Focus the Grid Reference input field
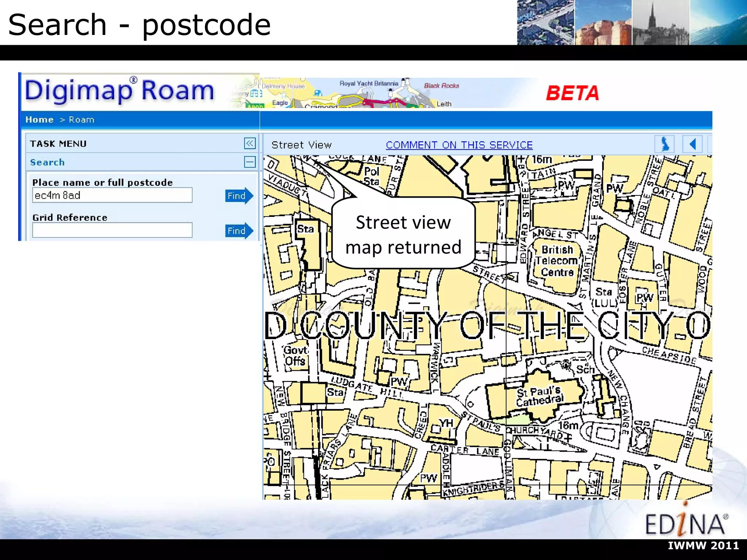 tap(112, 230)
